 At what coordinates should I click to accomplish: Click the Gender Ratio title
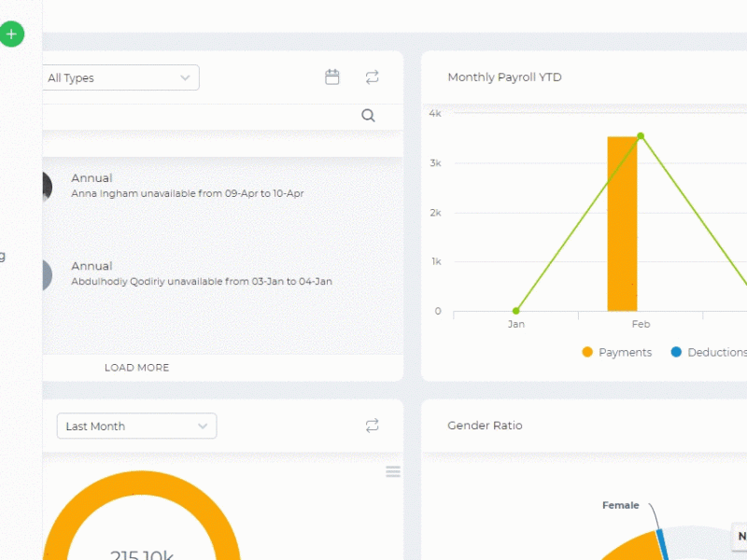coord(485,426)
